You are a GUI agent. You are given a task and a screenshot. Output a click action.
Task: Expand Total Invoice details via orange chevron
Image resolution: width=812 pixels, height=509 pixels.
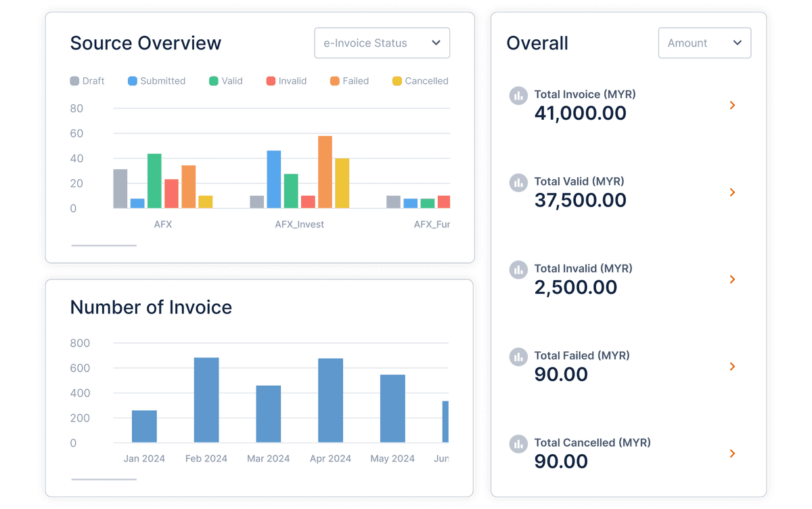(731, 105)
